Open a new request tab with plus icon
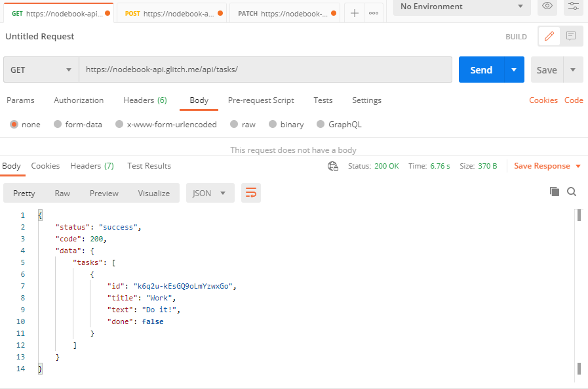The image size is (588, 389). pos(354,13)
